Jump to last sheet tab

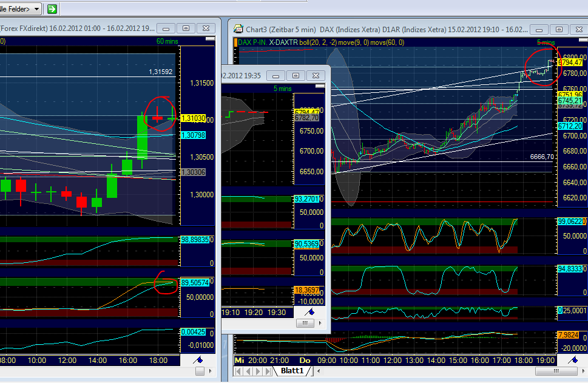point(268,371)
